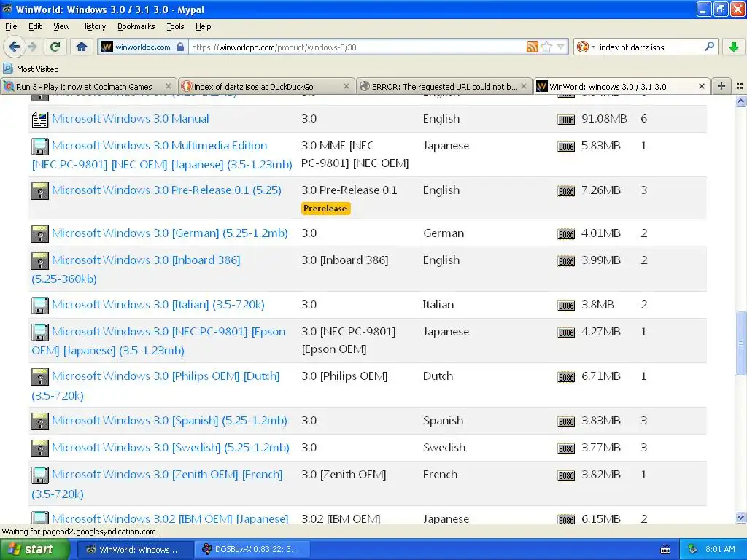Click floppy icon beside Multimedia Edition row
The width and height of the screenshot is (747, 560).
40,146
